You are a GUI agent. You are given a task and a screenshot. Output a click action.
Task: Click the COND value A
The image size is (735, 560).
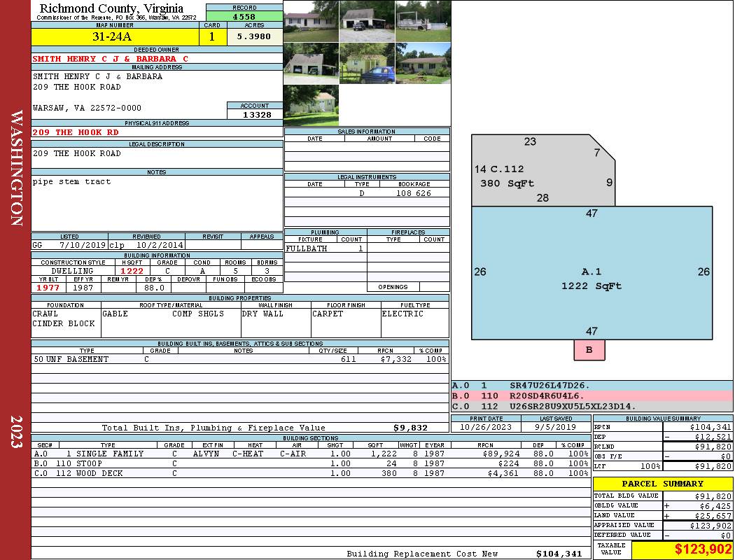click(x=202, y=271)
